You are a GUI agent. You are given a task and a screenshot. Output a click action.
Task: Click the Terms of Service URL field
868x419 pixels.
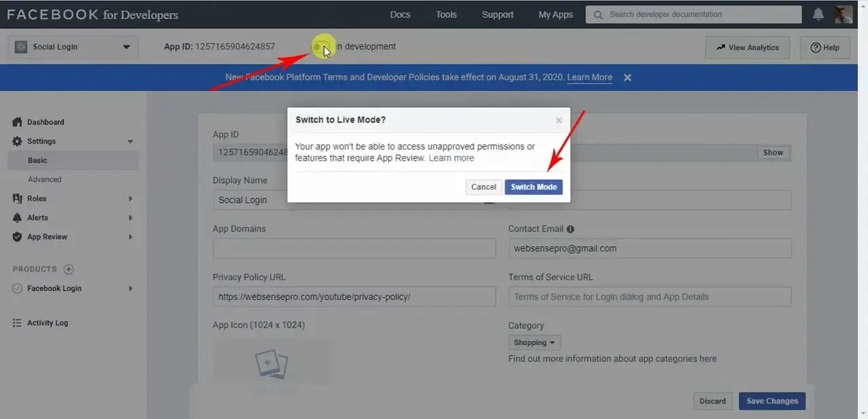[650, 296]
